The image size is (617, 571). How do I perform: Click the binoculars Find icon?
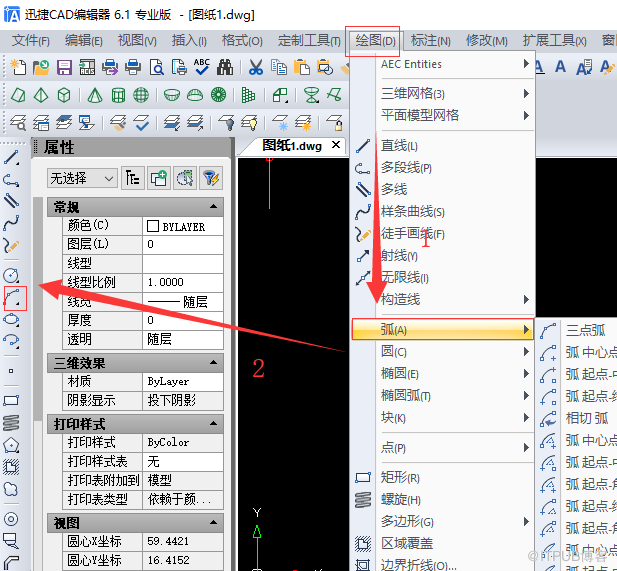[x=225, y=67]
